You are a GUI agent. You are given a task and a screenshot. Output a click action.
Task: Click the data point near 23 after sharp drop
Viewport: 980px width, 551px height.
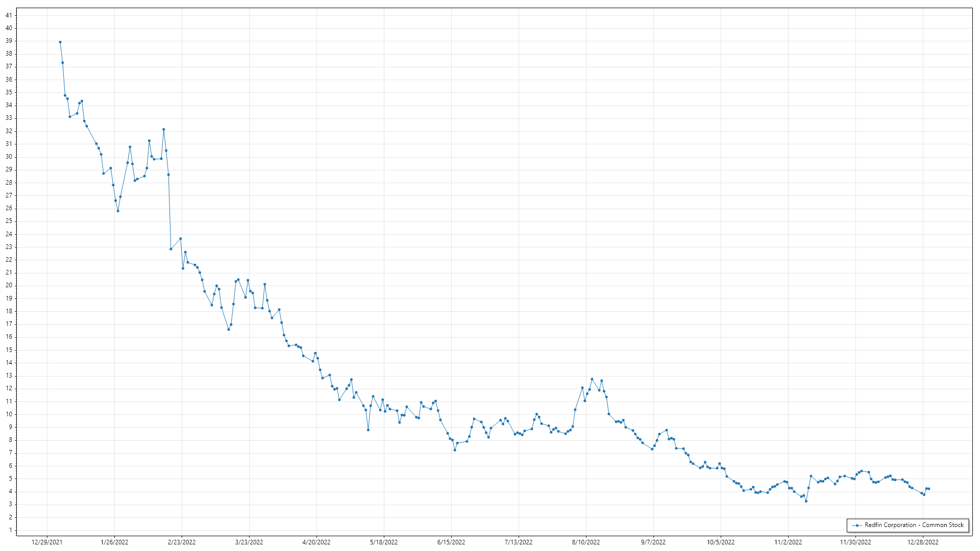[171, 249]
